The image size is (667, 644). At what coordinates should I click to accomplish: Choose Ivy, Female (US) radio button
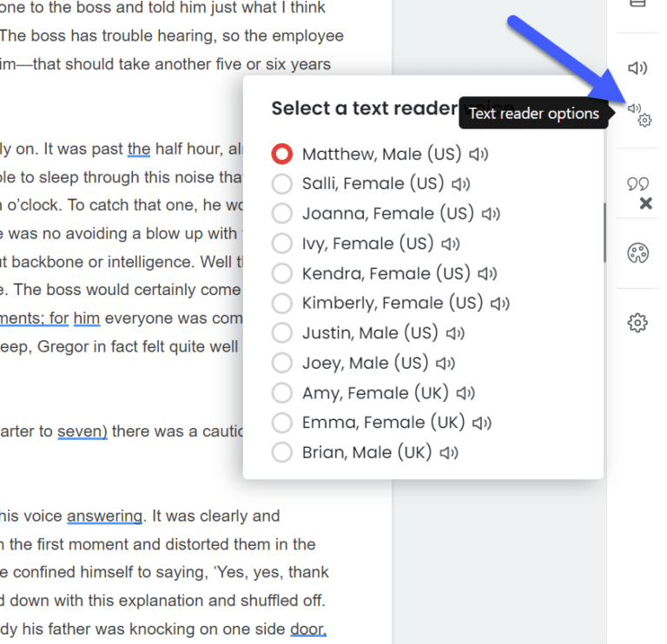[282, 244]
